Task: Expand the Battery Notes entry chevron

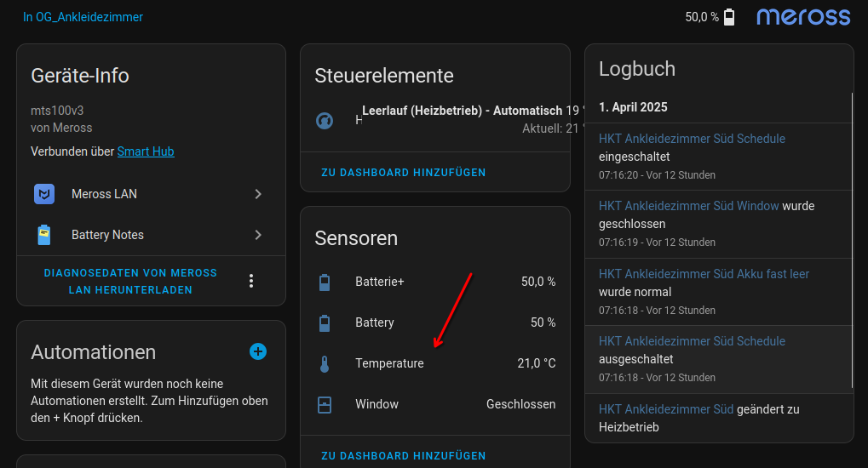Action: [258, 235]
